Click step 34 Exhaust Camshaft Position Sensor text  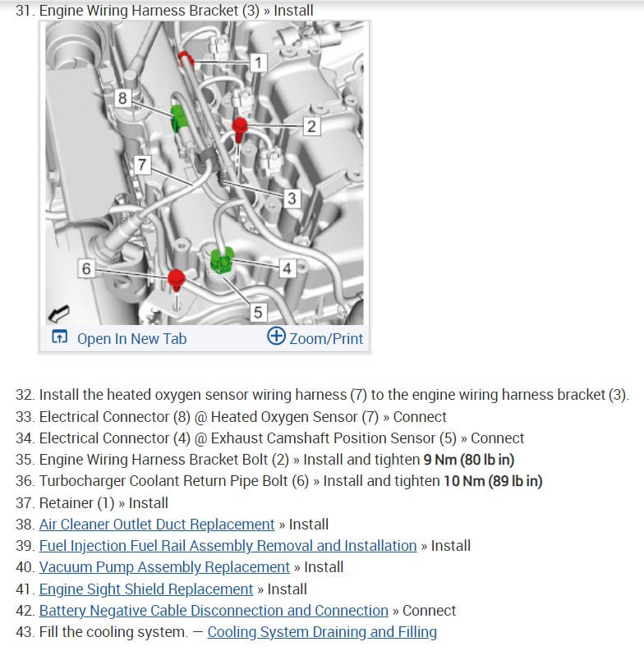point(282,438)
